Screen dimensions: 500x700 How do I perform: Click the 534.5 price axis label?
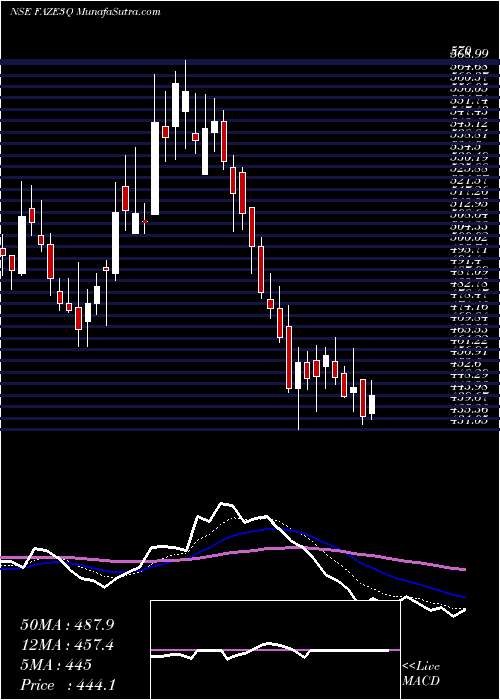[464, 146]
